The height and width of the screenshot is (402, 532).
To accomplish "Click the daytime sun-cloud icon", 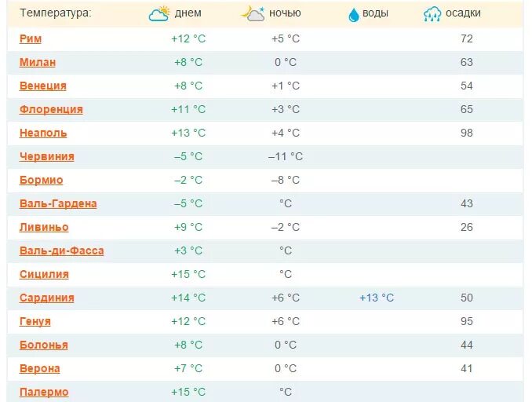I will 159,13.
